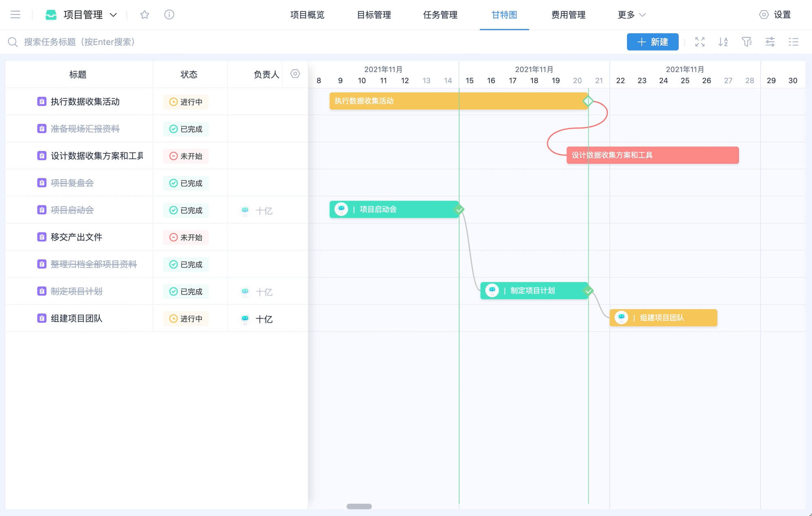Expand the 项目管理 project dropdown
The height and width of the screenshot is (516, 812).
tap(114, 15)
